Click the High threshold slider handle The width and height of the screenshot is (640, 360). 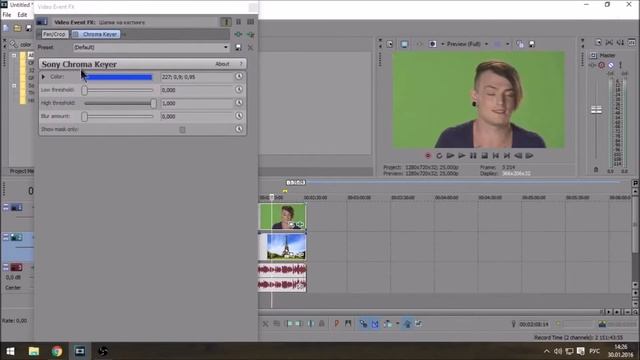pos(153,103)
